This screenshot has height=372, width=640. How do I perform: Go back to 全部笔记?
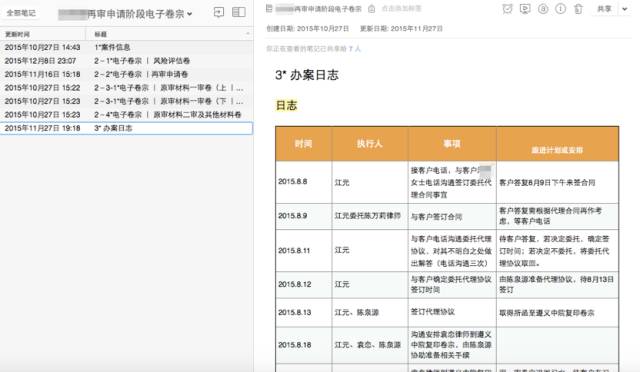[21, 13]
